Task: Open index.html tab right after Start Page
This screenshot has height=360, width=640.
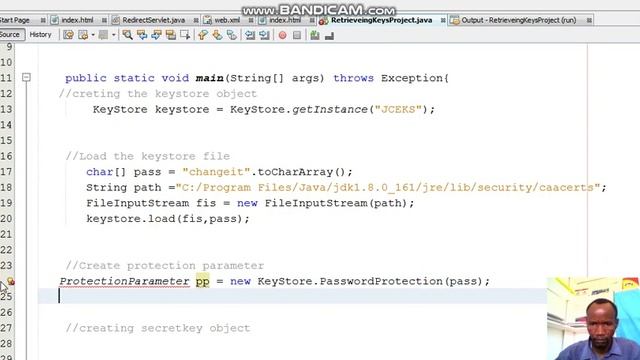Action: [x=77, y=20]
